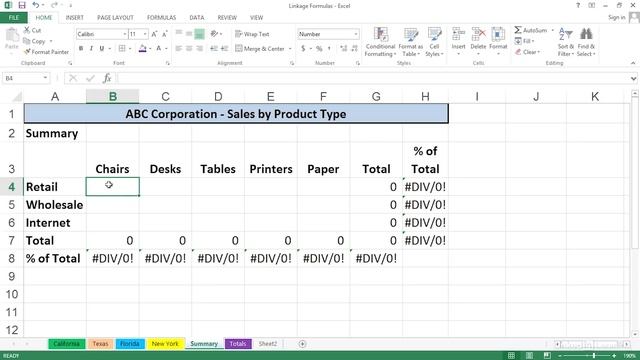Select the Wholesale cell in row 5
Image resolution: width=640 pixels, height=360 pixels.
point(55,205)
